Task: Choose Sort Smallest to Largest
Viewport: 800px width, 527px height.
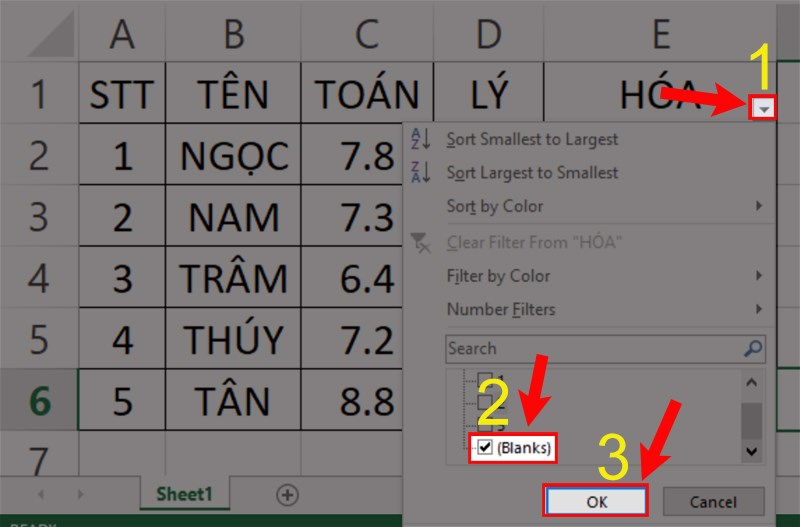Action: pyautogui.click(x=532, y=139)
